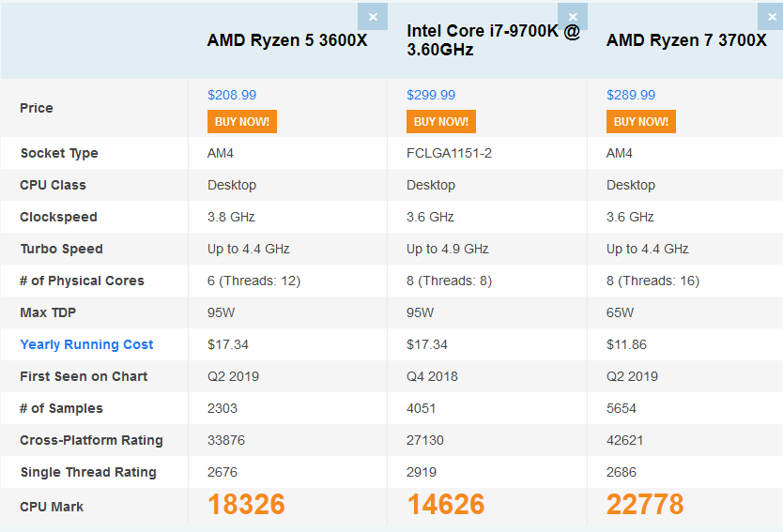Click the 2919 single thread rating

[x=422, y=472]
